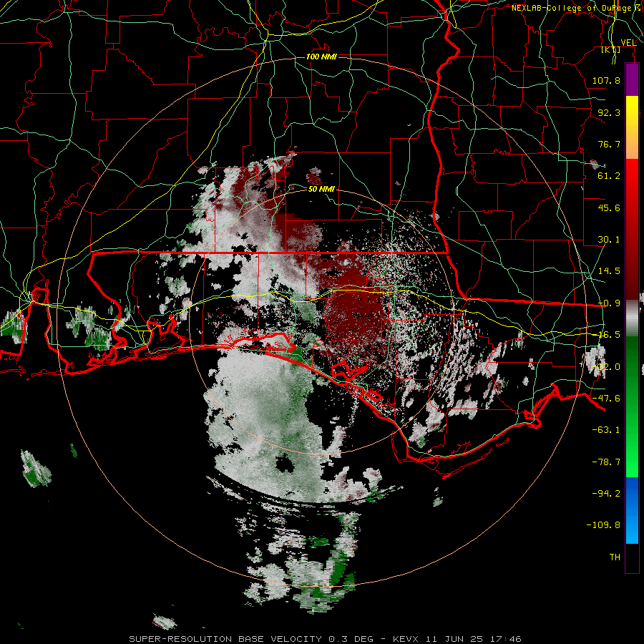
Task: Select the -0.9 velocity scale value
Action: (x=609, y=303)
